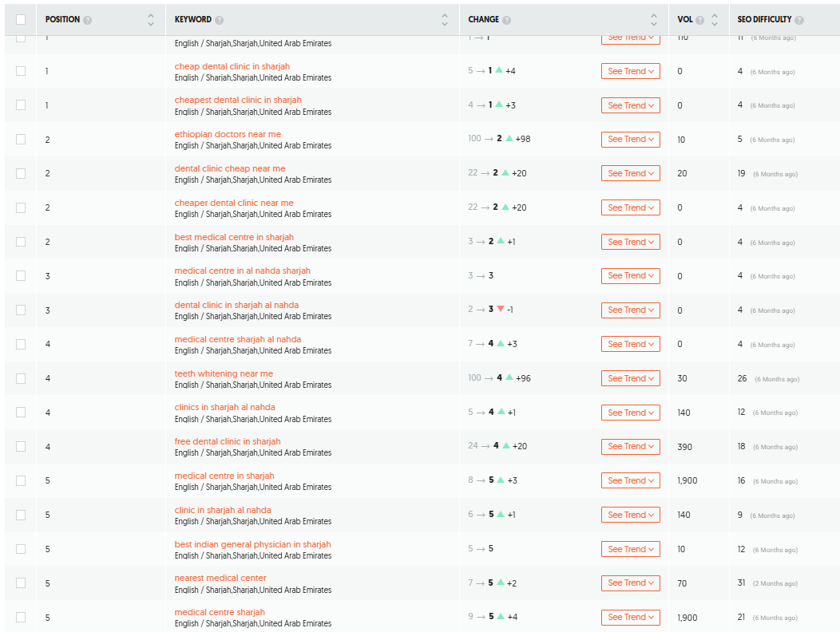
Task: Sort the VOL column using its sort arrows
Action: 715,19
